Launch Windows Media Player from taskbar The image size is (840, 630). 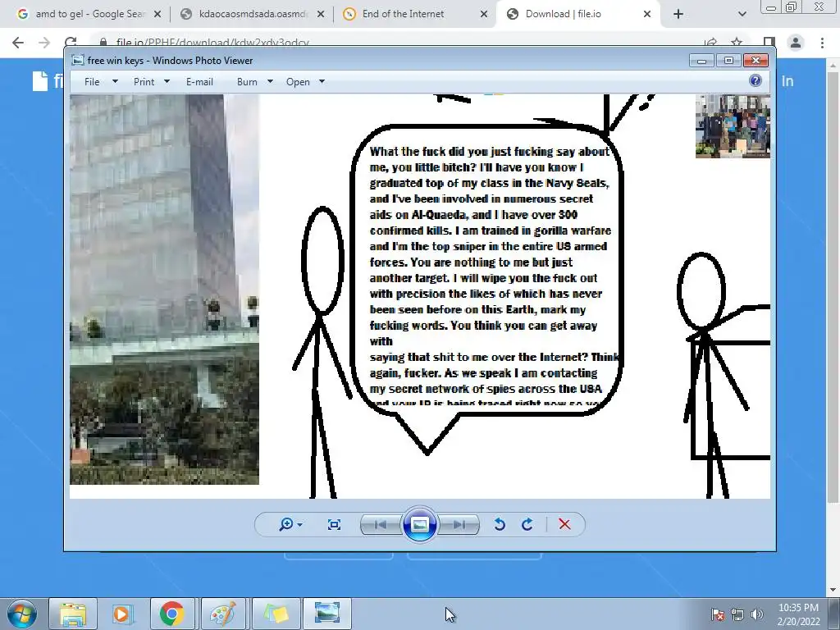pyautogui.click(x=122, y=614)
